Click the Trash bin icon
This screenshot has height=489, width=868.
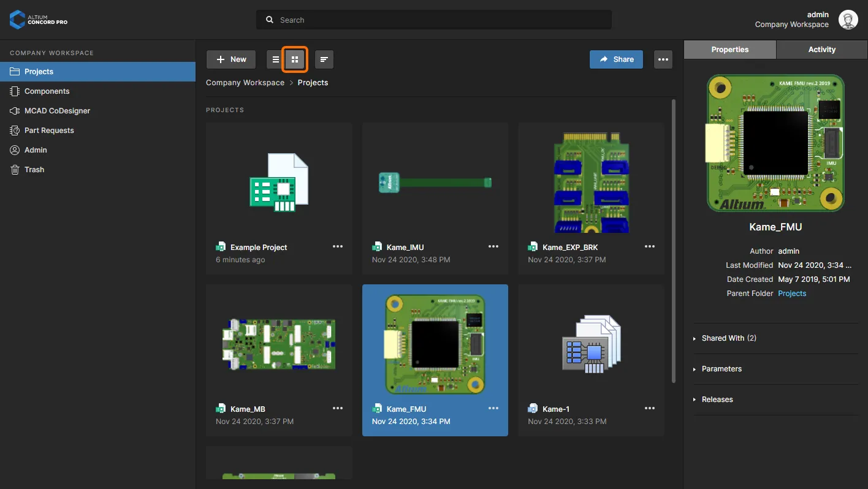coord(15,170)
